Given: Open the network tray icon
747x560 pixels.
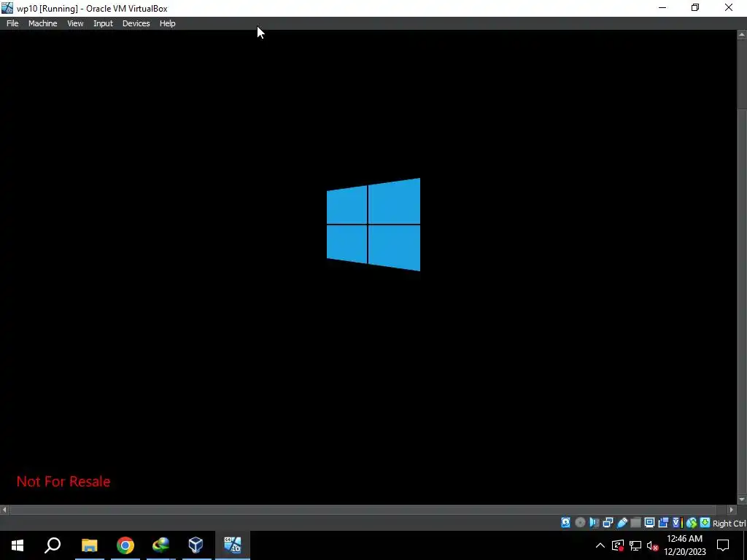Looking at the screenshot, I should pos(635,545).
